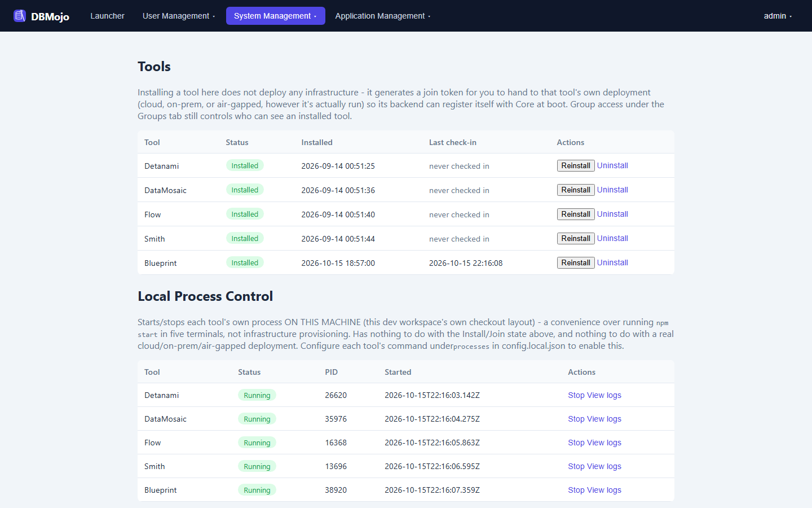Viewport: 812px width, 508px height.
Task: Click the Installed badge in Blueprint row
Action: pyautogui.click(x=245, y=262)
